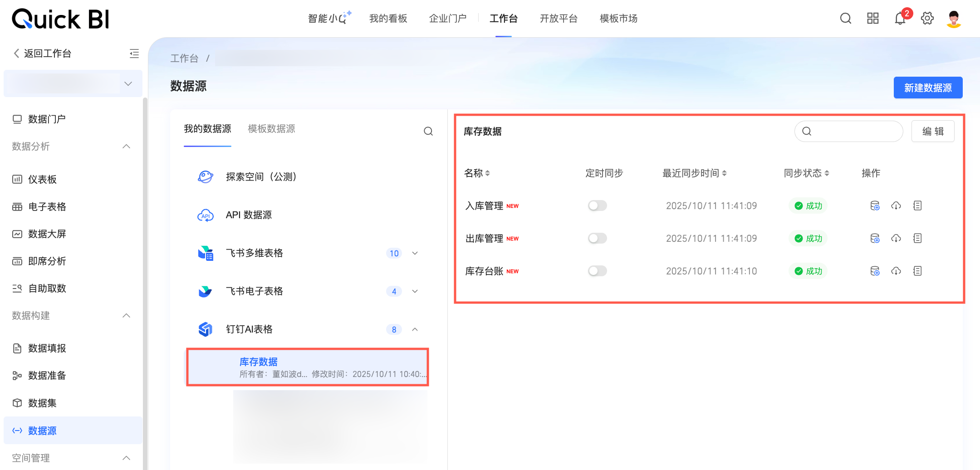Open 数据源 in sidebar
This screenshot has width=980, height=470.
(73, 430)
